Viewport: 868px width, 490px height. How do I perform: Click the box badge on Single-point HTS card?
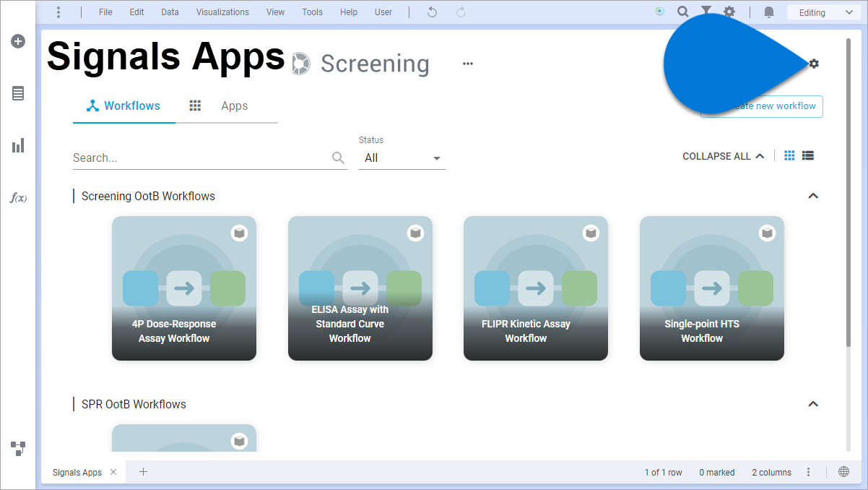pos(767,233)
